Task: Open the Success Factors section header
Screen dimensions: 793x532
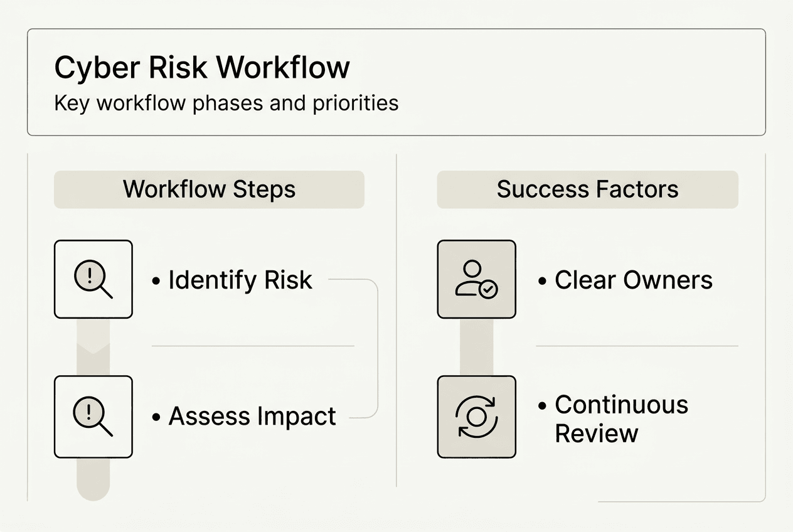Action: (587, 189)
